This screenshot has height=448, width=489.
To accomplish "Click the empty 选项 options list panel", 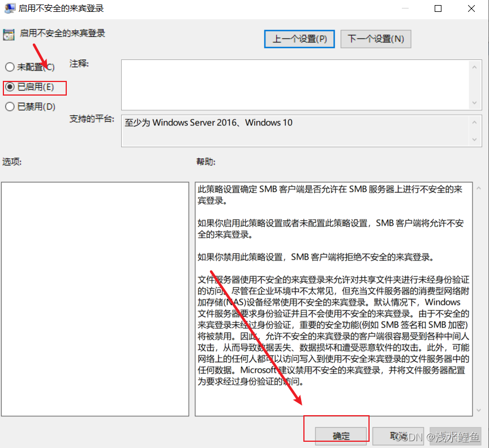I will 95,299.
